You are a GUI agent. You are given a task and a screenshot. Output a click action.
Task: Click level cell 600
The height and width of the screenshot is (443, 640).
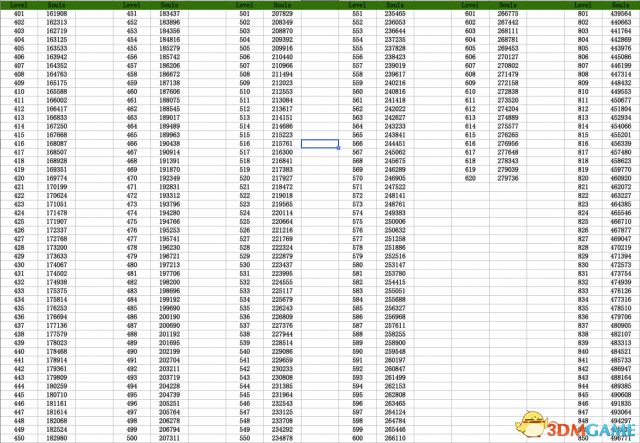coord(357,438)
